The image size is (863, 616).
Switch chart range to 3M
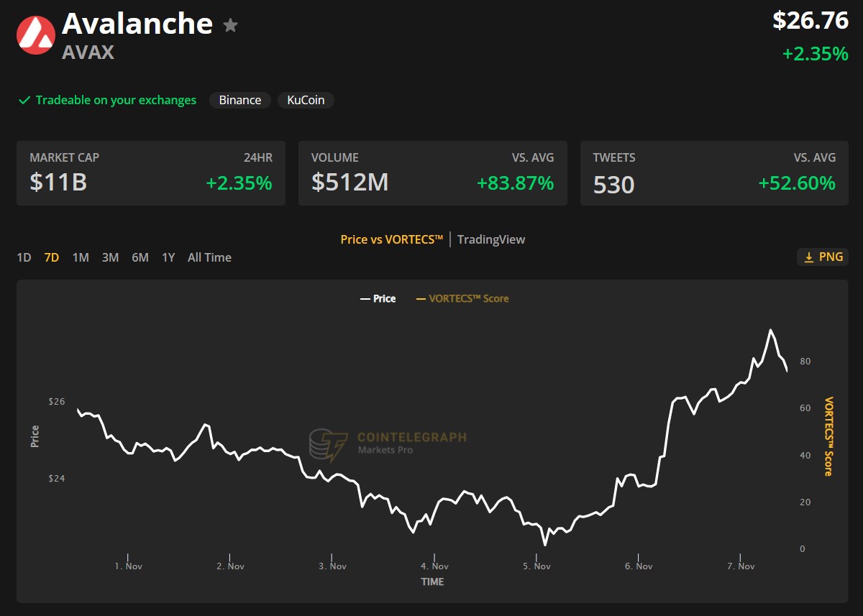[x=110, y=257]
